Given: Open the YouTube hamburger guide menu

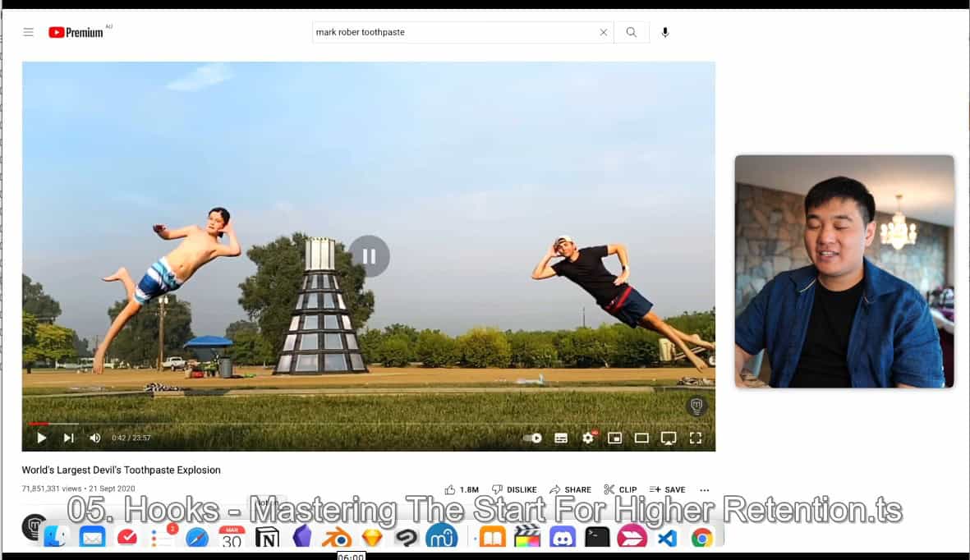Looking at the screenshot, I should click(29, 32).
